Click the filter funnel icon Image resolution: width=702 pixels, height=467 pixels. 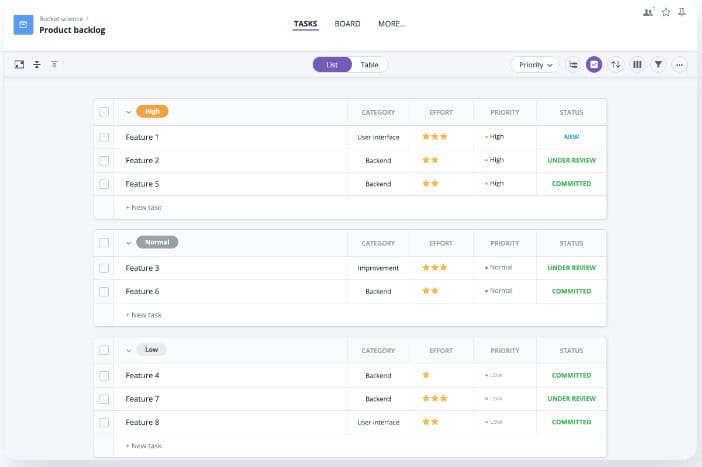click(x=658, y=64)
